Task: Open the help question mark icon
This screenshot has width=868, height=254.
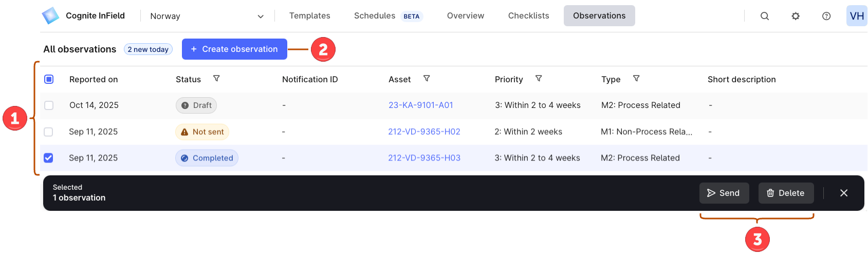Action: (826, 16)
